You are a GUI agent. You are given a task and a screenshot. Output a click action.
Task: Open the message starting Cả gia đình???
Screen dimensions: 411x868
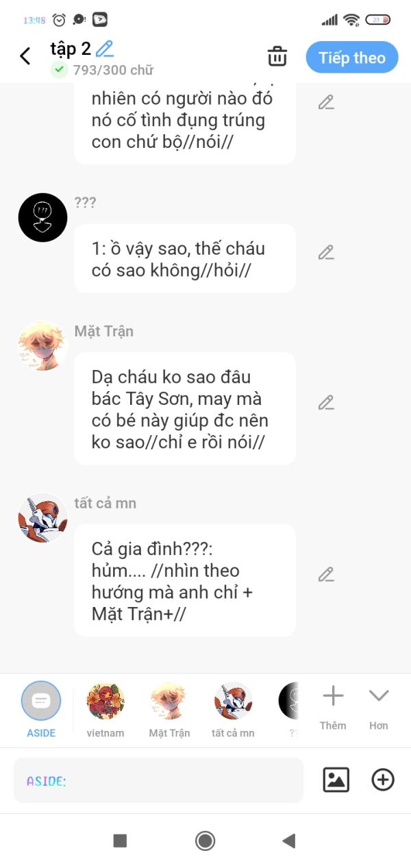(x=185, y=581)
